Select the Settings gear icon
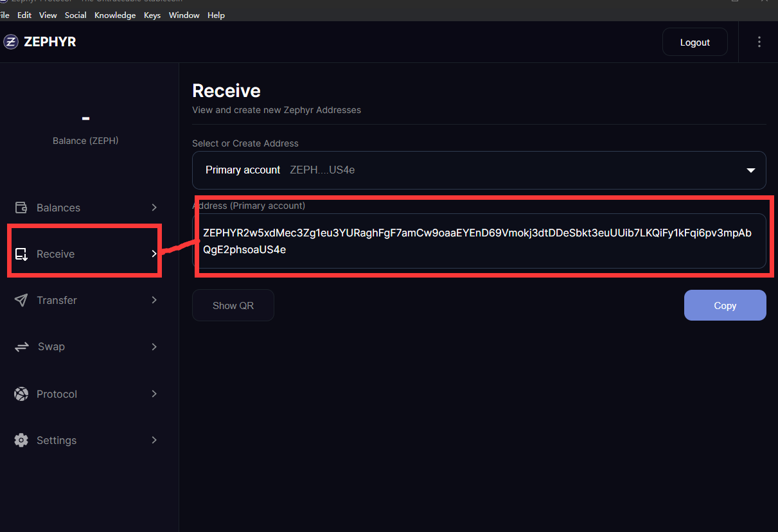778x532 pixels. (21, 440)
